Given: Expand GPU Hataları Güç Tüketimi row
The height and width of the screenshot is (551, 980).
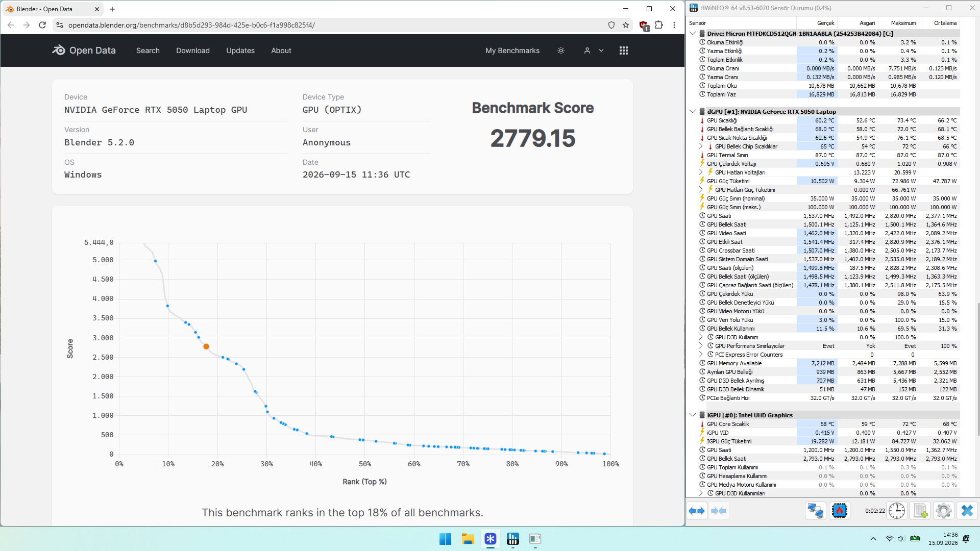Looking at the screenshot, I should pyautogui.click(x=701, y=190).
